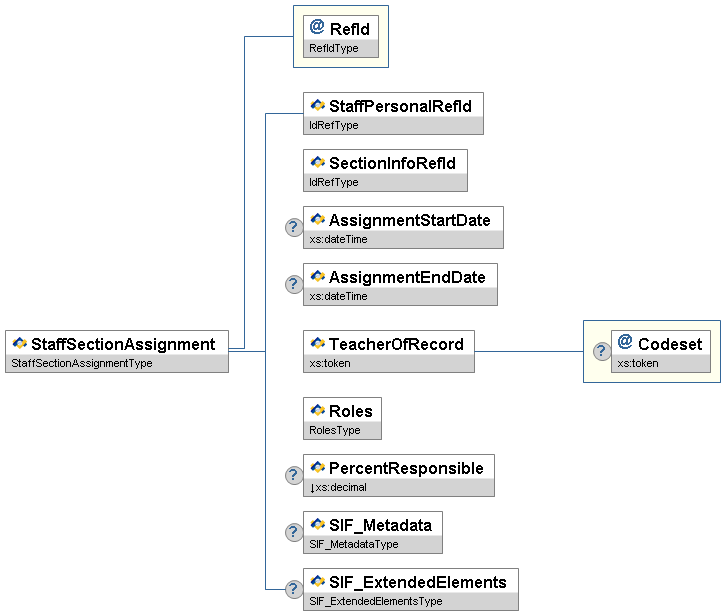Click the PercentResponsible element name
Image resolution: width=725 pixels, height=615 pixels.
point(406,468)
